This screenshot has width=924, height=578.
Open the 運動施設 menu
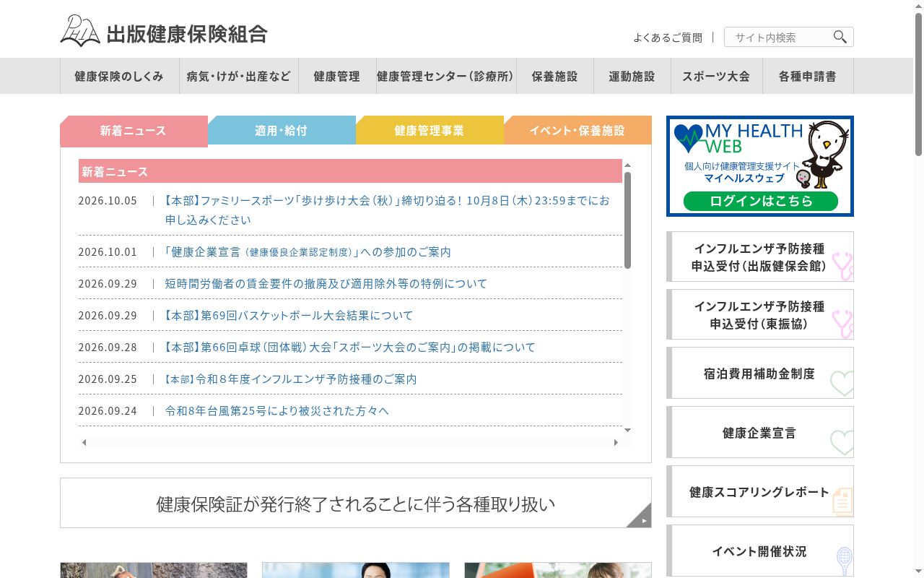(x=632, y=76)
